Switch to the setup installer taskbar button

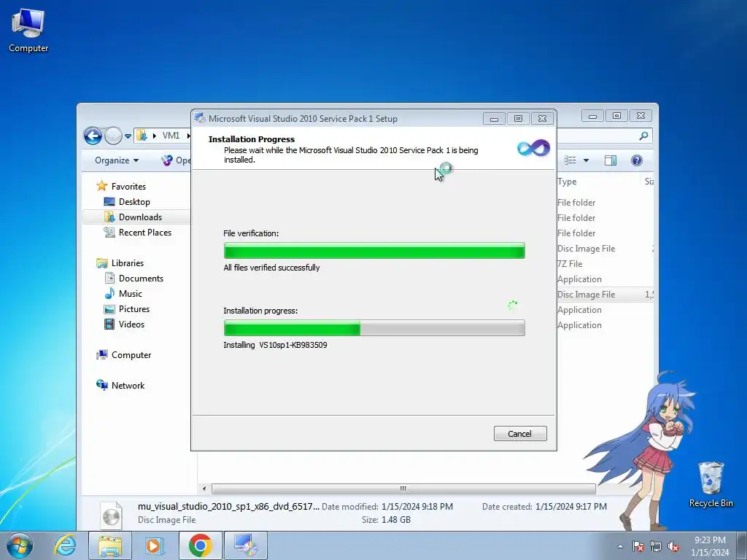(x=245, y=545)
